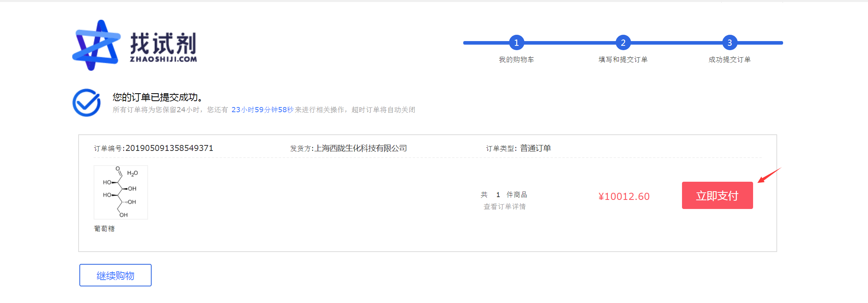Open the 我的购物车 step label

(516, 60)
